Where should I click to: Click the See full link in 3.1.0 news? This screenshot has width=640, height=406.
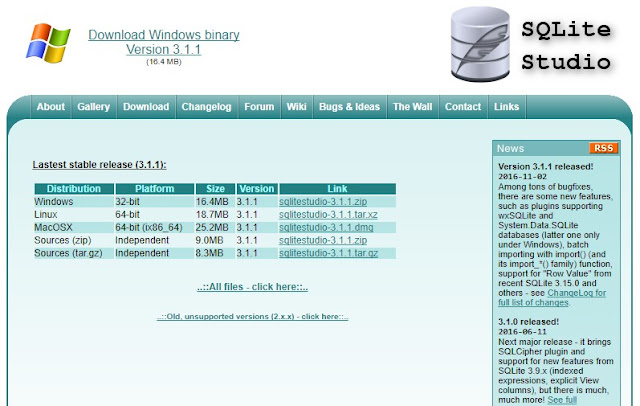[562, 400]
